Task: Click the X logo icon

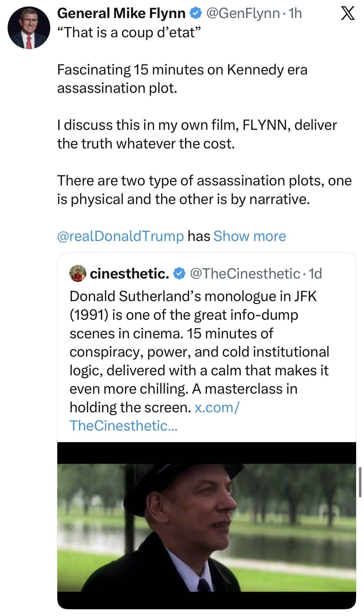Action: click(348, 14)
